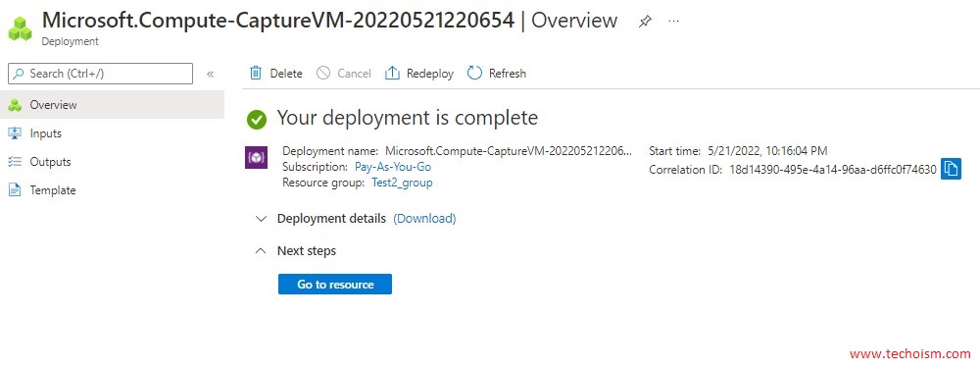Open the Test2_group resource group link
980x368 pixels.
click(x=402, y=183)
